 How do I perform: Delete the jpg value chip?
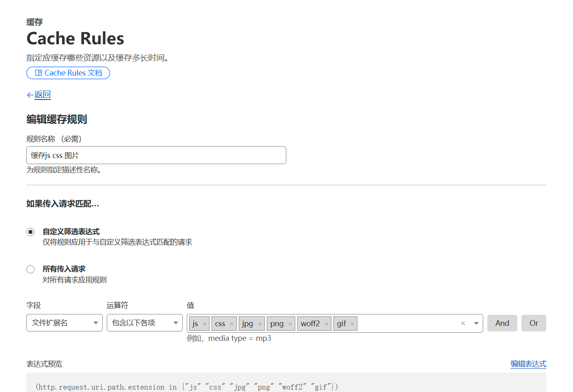[259, 324]
